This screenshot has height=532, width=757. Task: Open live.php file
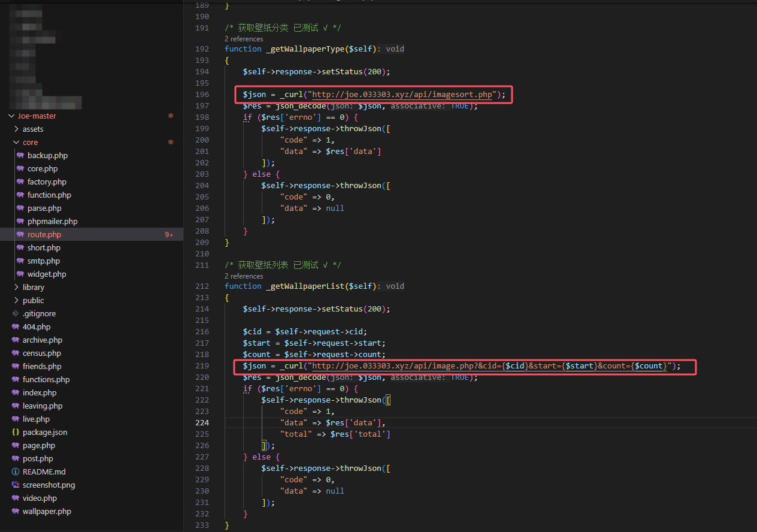36,419
